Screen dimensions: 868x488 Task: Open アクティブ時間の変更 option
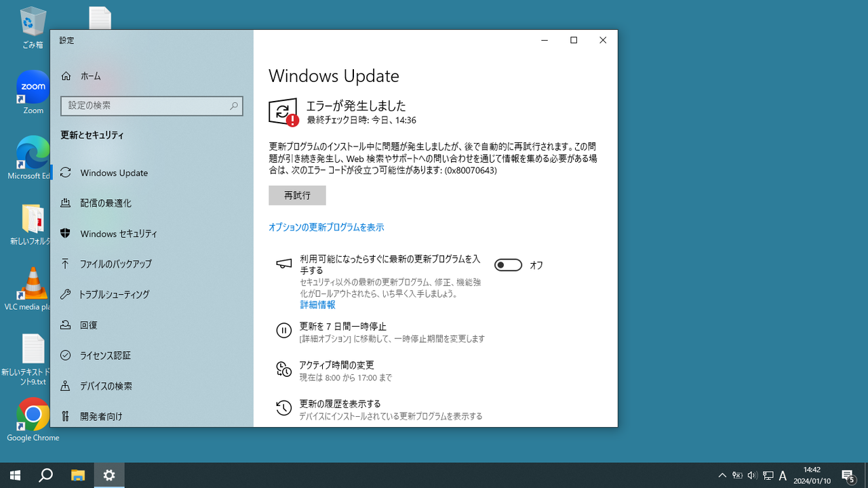[x=334, y=371]
